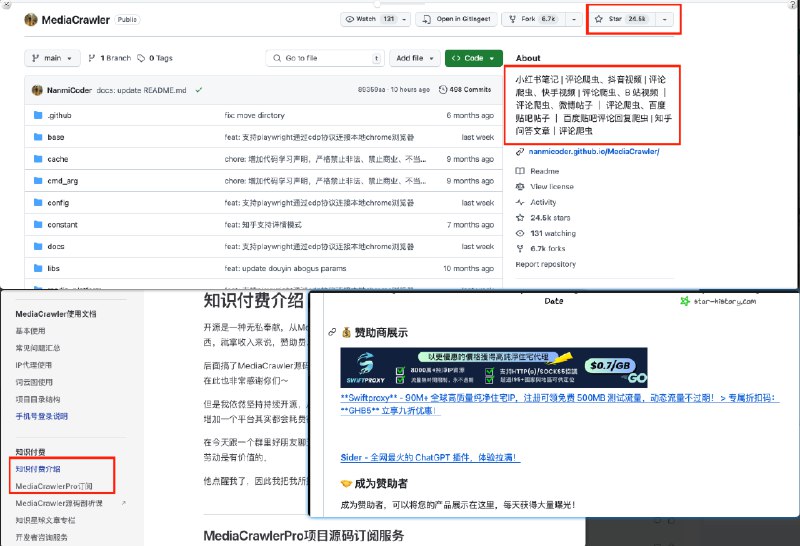Click the folder icon beside cache
800x546 pixels.
pos(38,159)
